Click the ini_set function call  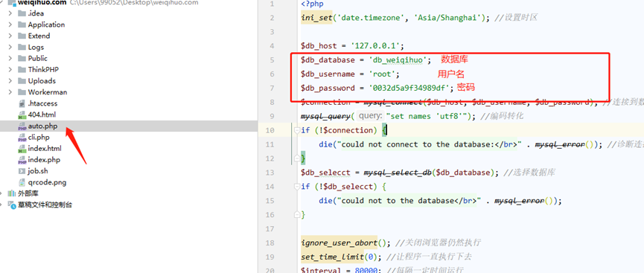[316, 18]
